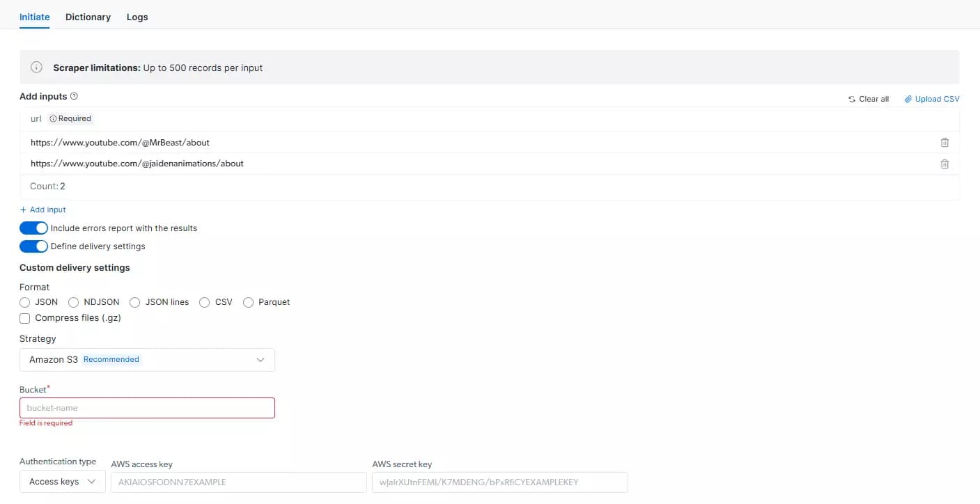Viewport: 980px width, 504px height.
Task: Switch to the Dictionary tab
Action: 88,16
